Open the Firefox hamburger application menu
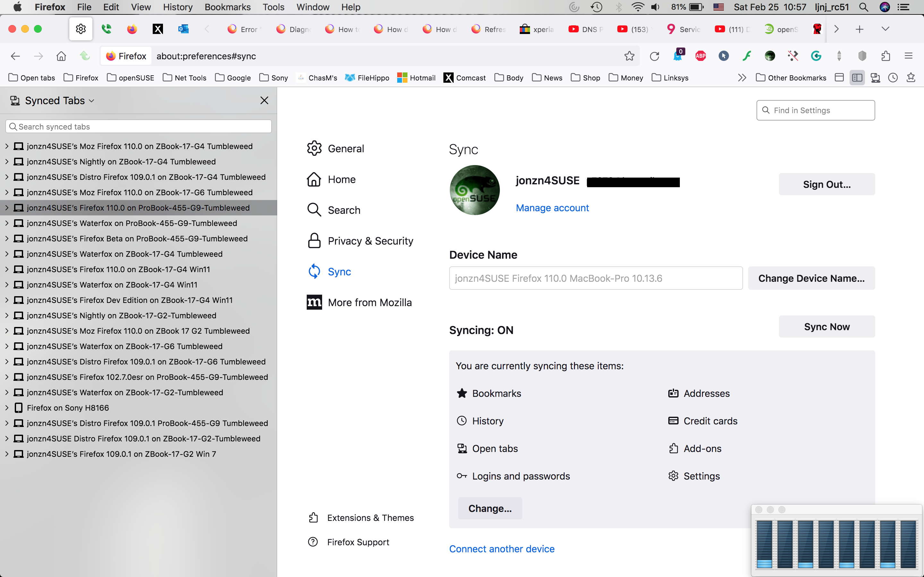The height and width of the screenshot is (577, 924). click(x=908, y=56)
